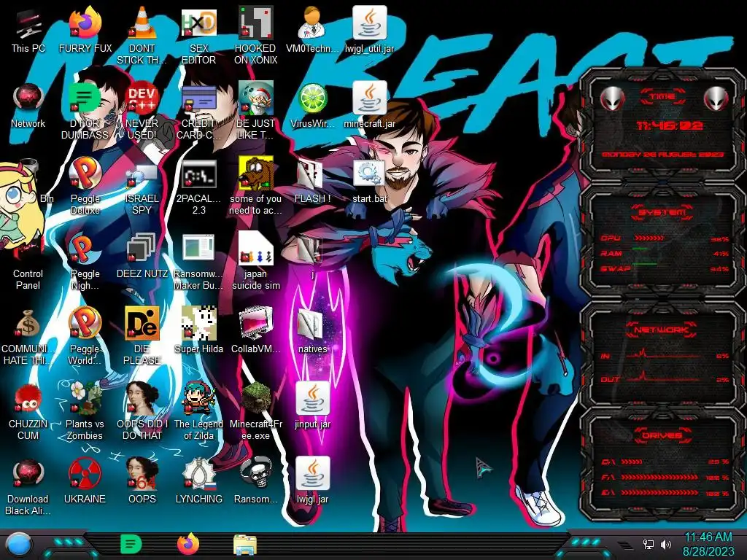Open the LimeWire icon VirusWir...
The width and height of the screenshot is (747, 560).
click(x=312, y=105)
